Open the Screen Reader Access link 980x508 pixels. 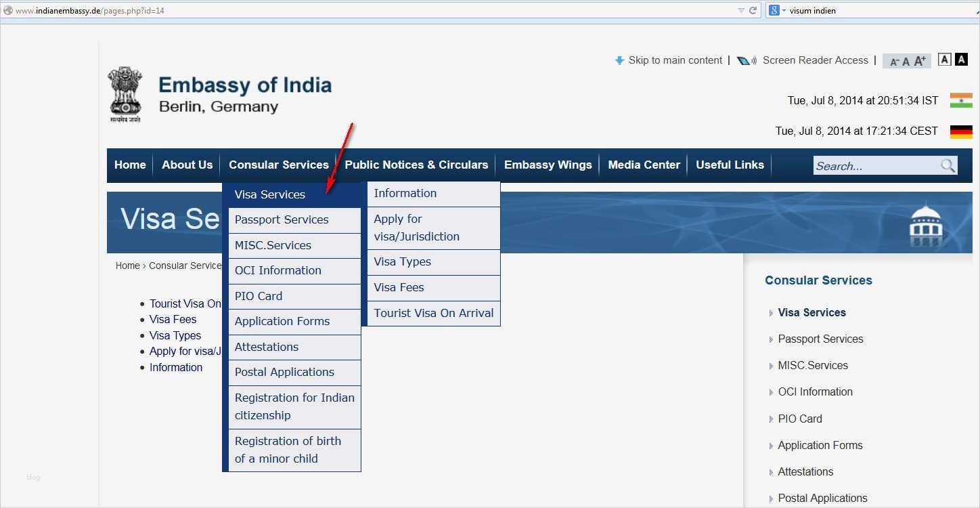point(816,60)
